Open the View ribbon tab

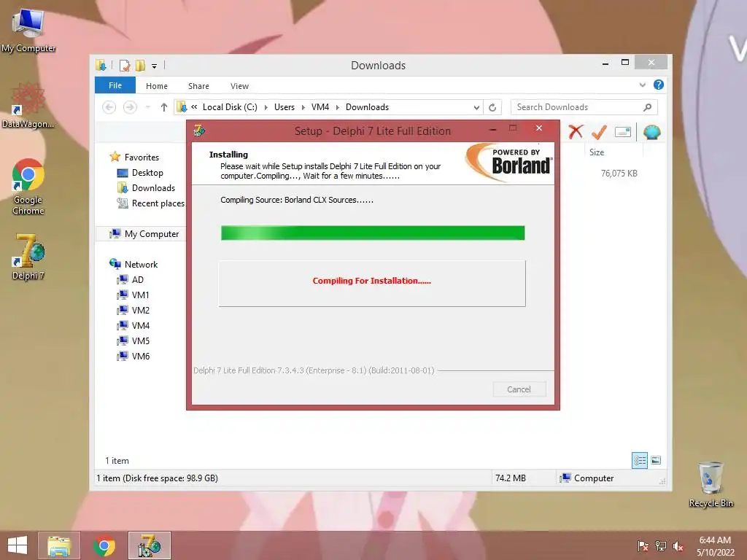(239, 86)
